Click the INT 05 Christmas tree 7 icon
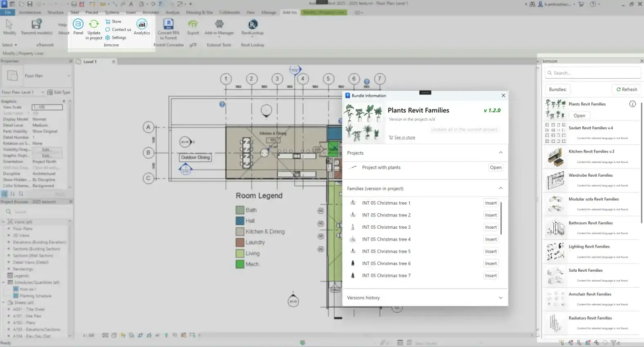The image size is (644, 347). (x=353, y=275)
